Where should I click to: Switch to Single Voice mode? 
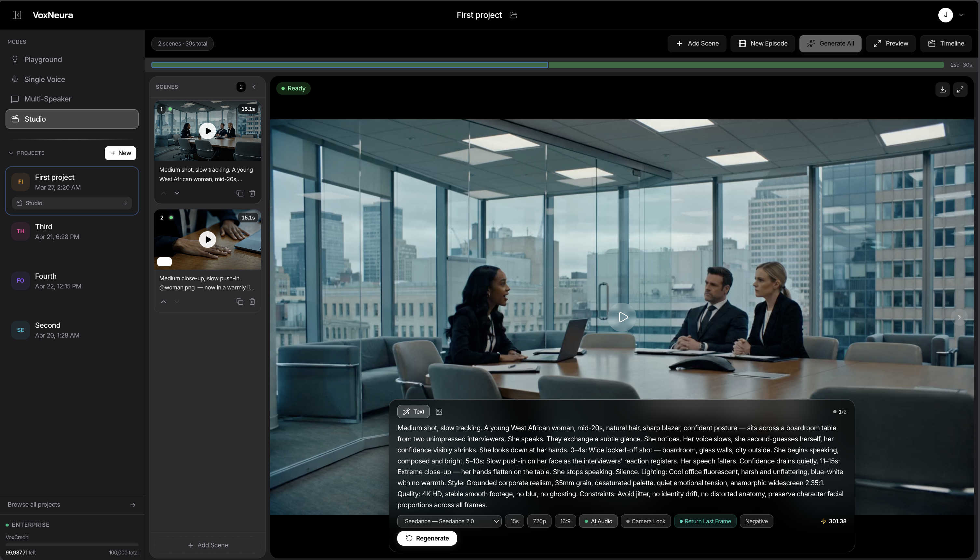tap(72, 79)
